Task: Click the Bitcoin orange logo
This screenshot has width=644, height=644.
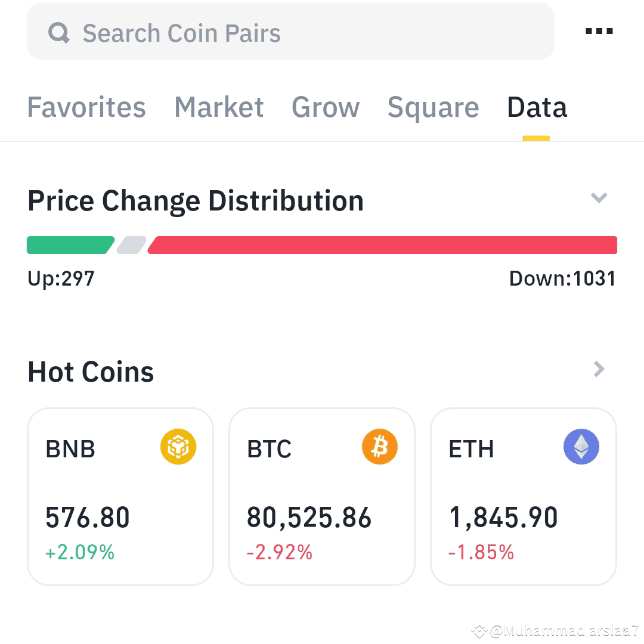Action: [x=379, y=447]
